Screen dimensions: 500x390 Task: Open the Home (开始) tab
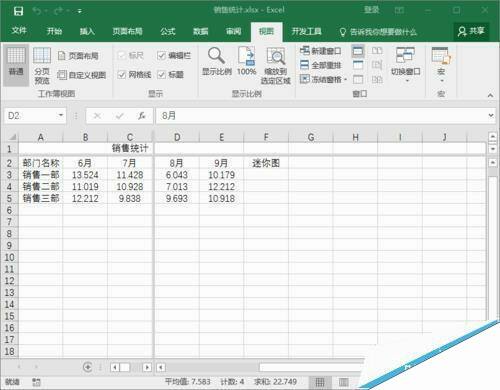pos(54,31)
